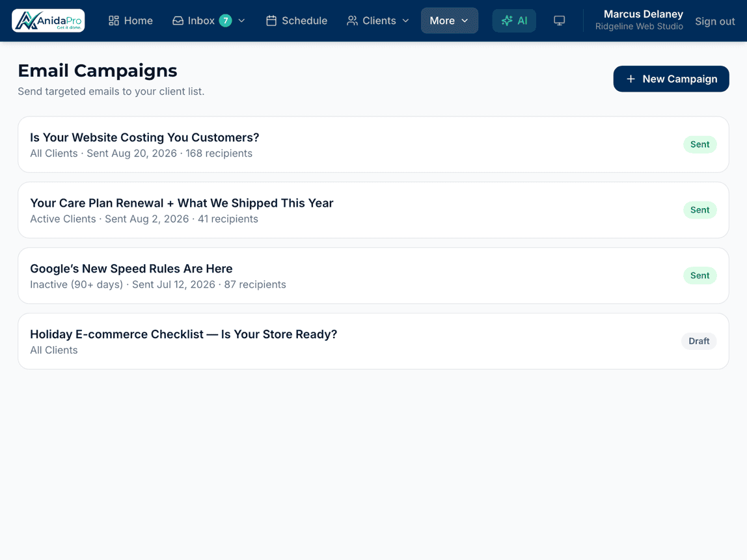The image size is (747, 560).
Task: Click the Draft badge on Holiday Checklist
Action: tap(699, 341)
